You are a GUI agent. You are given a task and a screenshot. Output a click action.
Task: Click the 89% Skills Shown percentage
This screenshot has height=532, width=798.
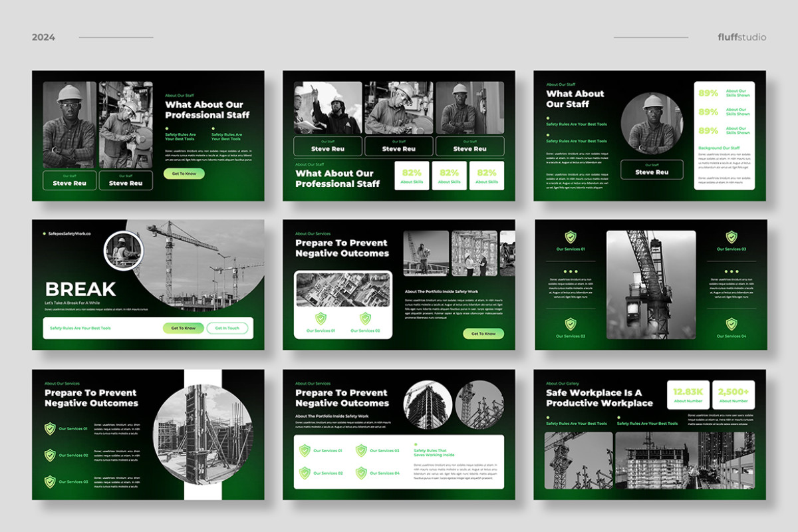[707, 93]
